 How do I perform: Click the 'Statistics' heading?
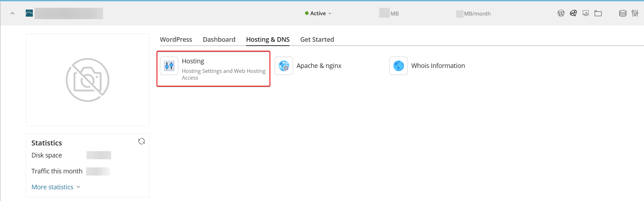47,143
